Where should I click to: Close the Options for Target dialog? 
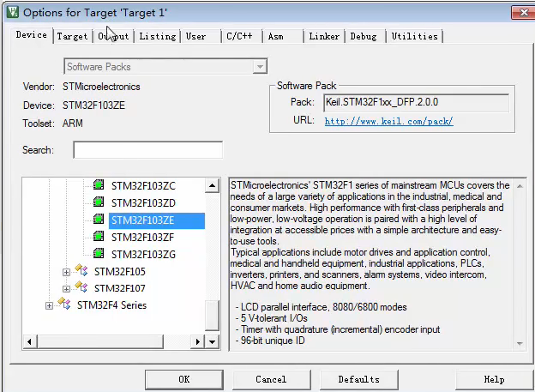coord(523,13)
